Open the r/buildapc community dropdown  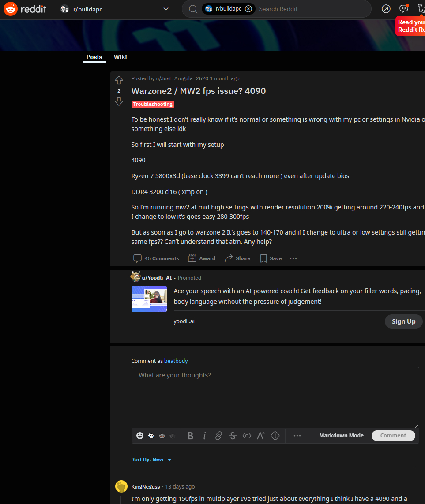(115, 9)
